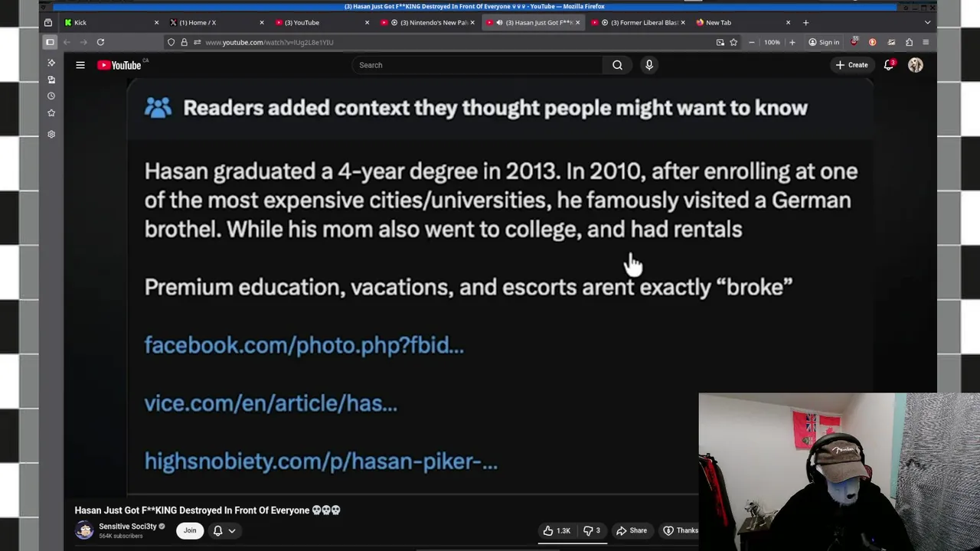
Task: Click the video title text
Action: [207, 510]
